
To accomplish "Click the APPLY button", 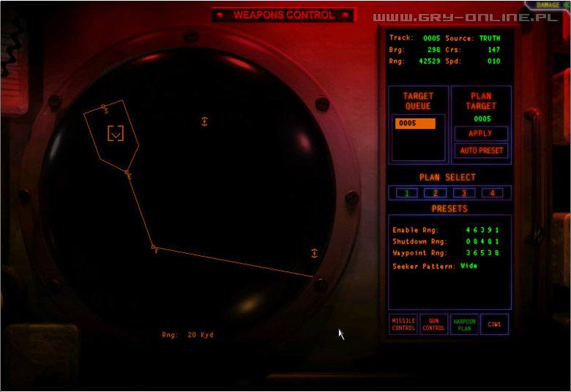I will click(481, 134).
